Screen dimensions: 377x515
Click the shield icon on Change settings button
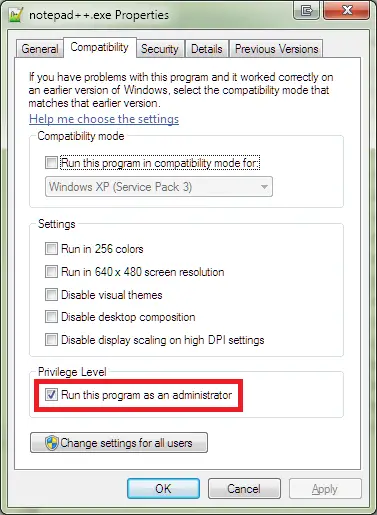[x=52, y=443]
